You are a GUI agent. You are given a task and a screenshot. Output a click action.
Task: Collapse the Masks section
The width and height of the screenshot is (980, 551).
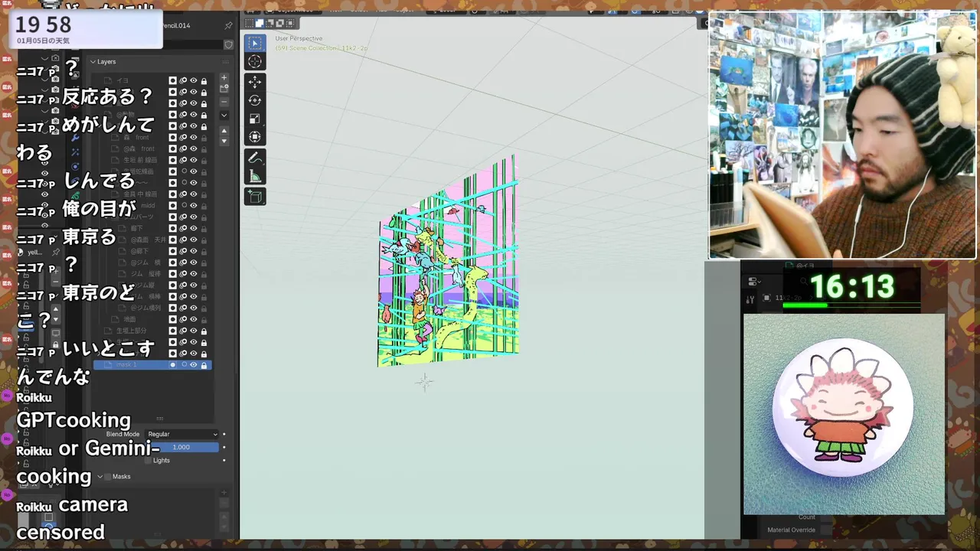[100, 476]
